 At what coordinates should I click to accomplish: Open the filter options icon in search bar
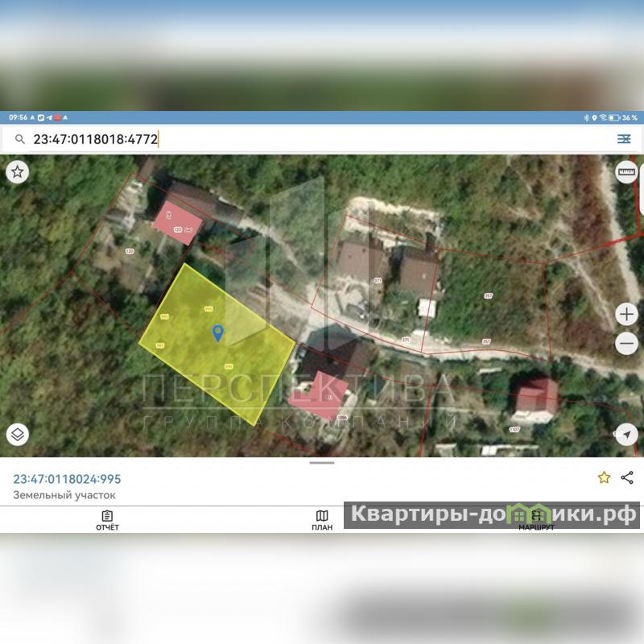click(624, 139)
